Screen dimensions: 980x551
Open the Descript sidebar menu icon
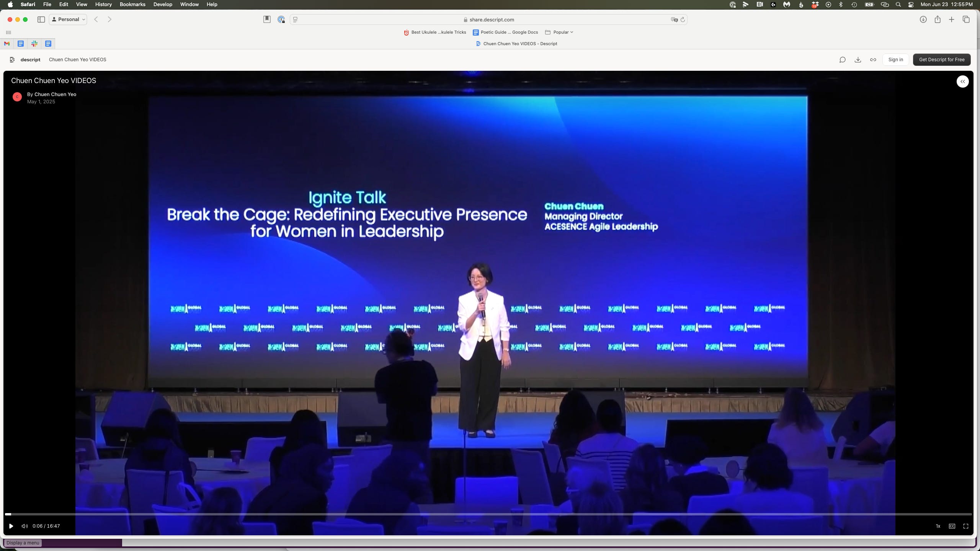tap(12, 60)
